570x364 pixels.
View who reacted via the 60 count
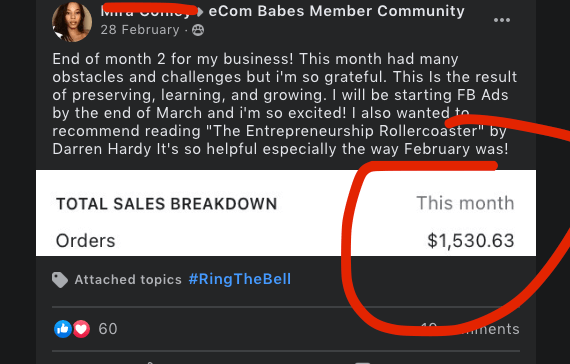point(108,329)
